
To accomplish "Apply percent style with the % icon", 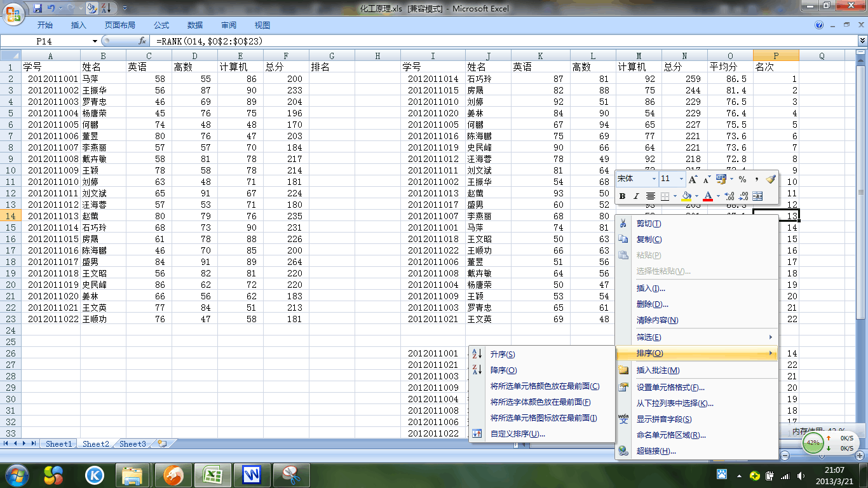I will [x=742, y=179].
